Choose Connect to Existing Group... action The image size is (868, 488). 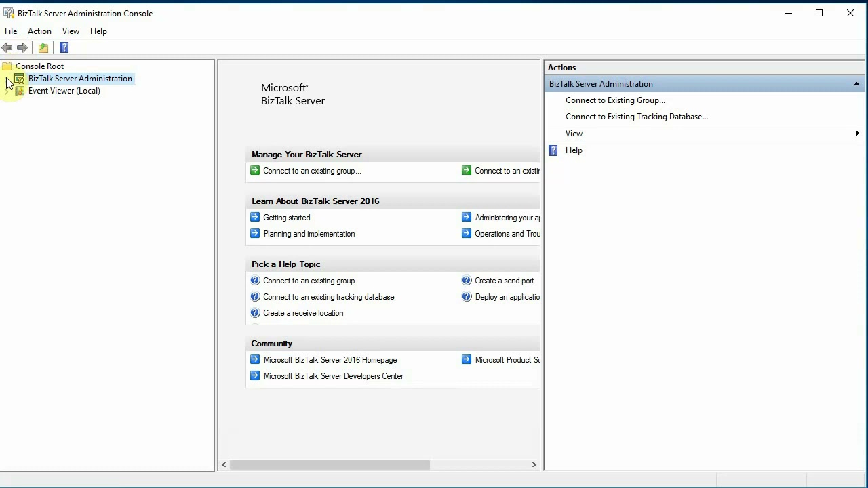click(x=615, y=100)
